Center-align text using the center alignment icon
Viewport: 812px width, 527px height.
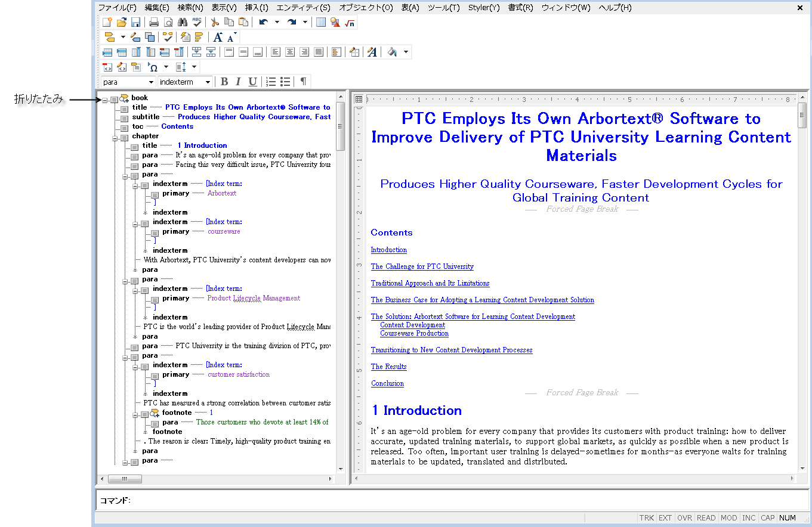(x=290, y=52)
